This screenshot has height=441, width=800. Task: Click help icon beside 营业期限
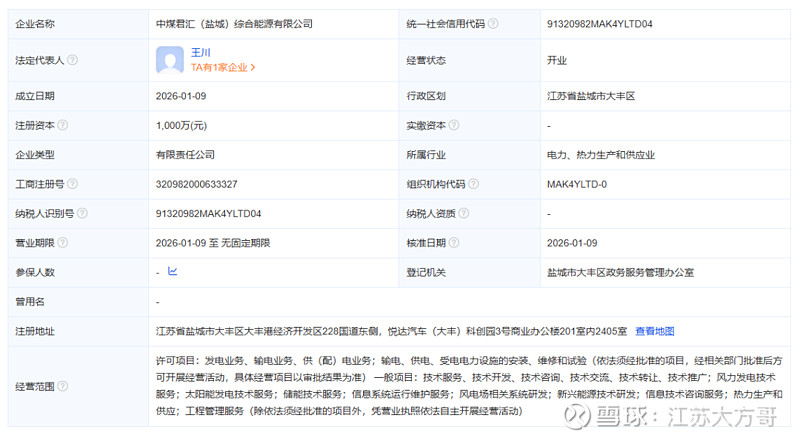click(63, 242)
